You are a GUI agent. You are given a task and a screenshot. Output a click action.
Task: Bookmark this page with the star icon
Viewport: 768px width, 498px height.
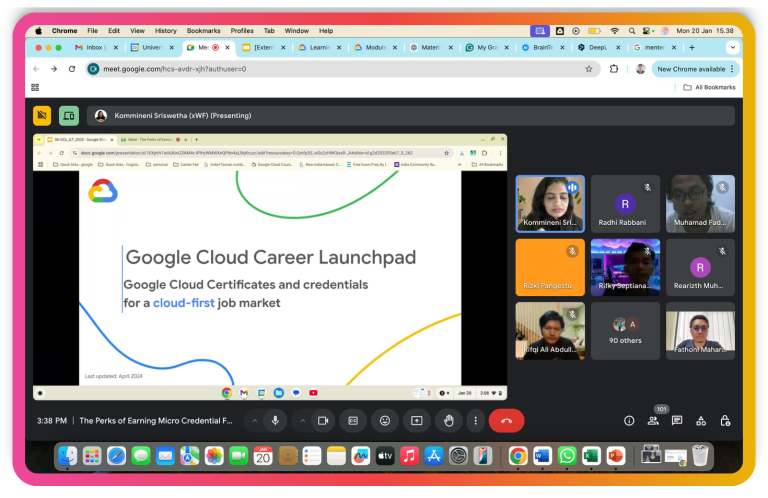589,69
